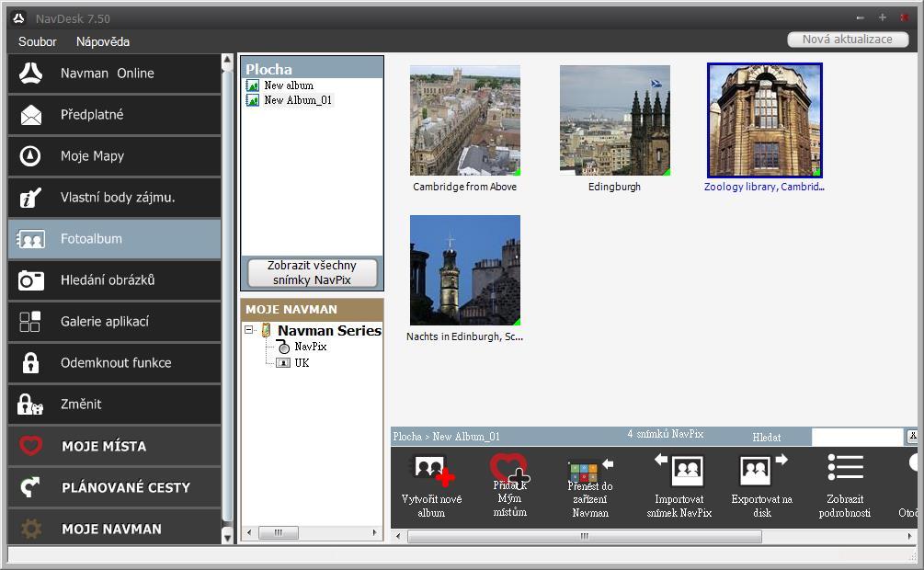
Task: Click the Navman Series device icon
Action: (x=267, y=331)
